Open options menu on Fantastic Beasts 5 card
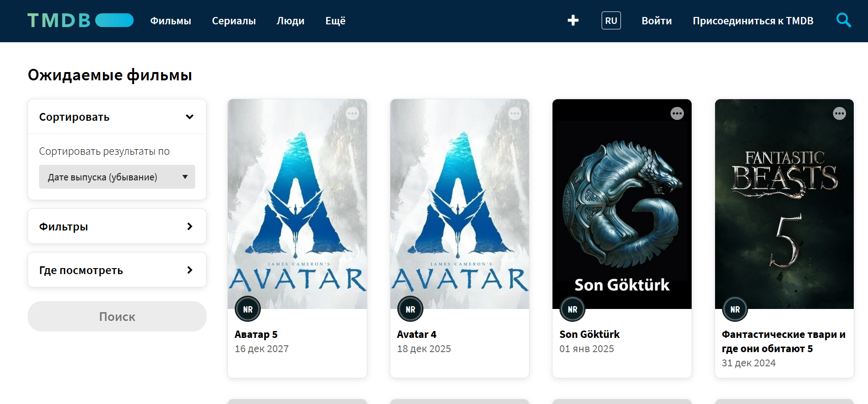 (839, 113)
